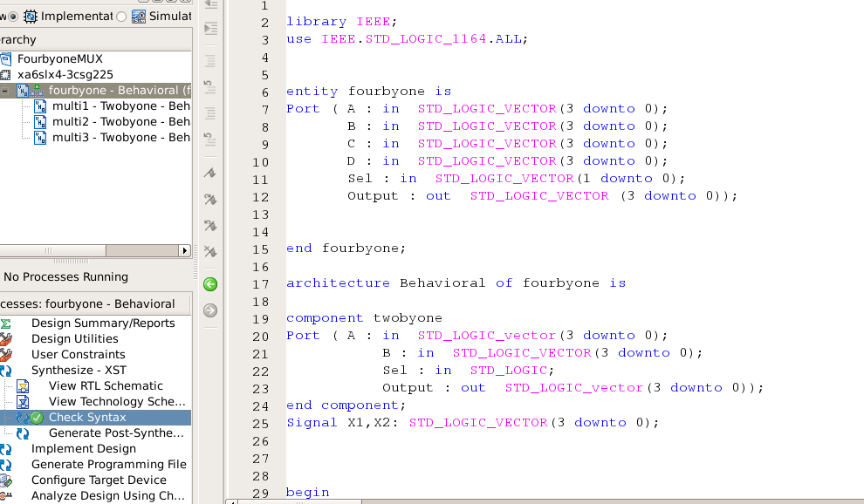
Task: Click the Check Syntax green checkmark icon
Action: tap(37, 418)
